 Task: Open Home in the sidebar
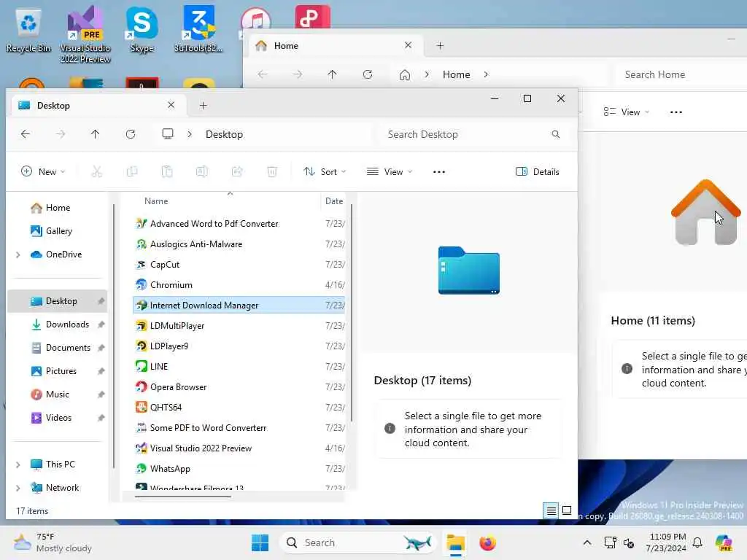[x=58, y=208]
